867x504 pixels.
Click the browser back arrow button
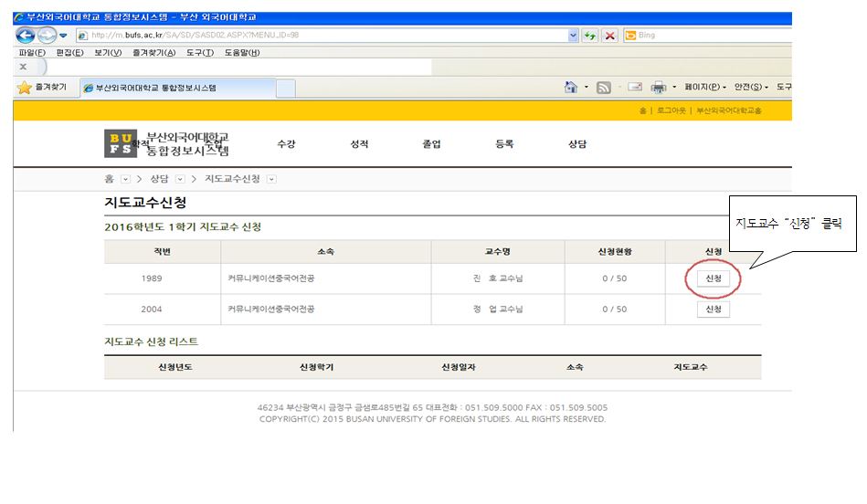[25, 36]
